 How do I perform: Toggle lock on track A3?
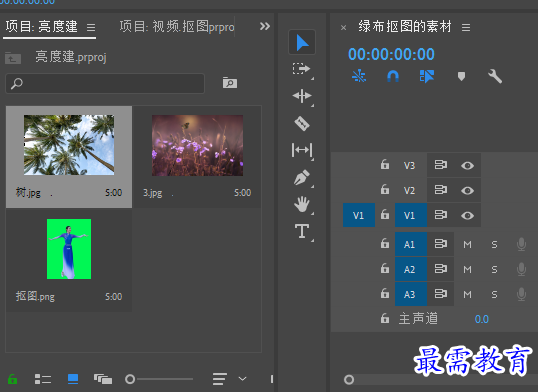[x=385, y=293]
